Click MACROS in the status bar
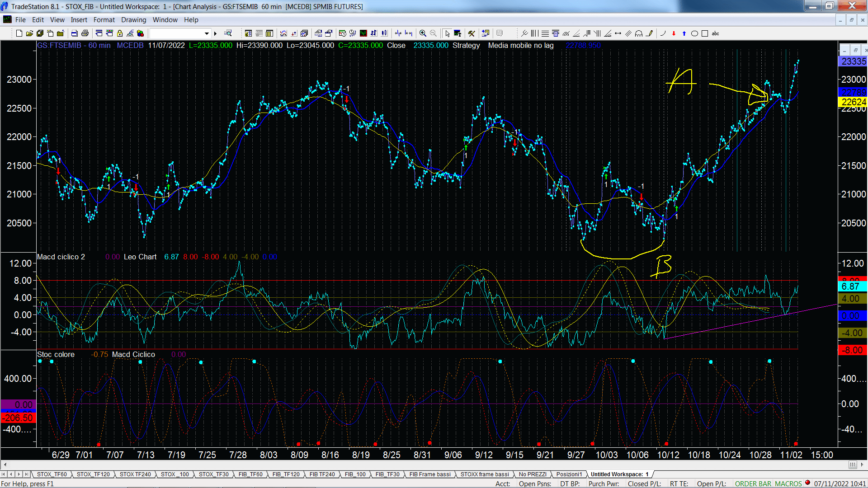The height and width of the screenshot is (488, 868). (x=788, y=484)
